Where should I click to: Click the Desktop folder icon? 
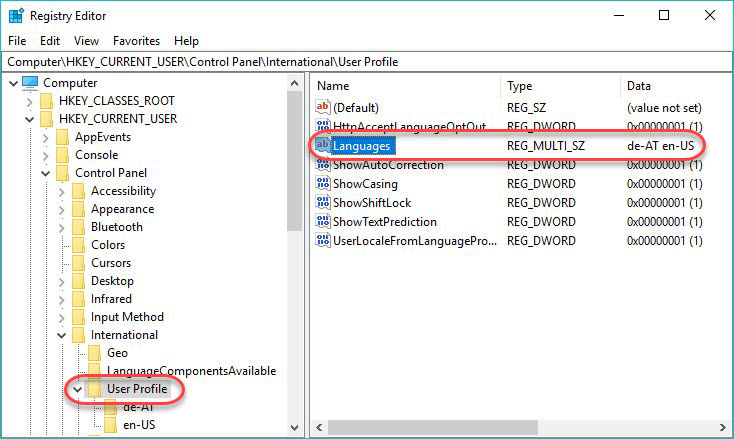[x=79, y=281]
